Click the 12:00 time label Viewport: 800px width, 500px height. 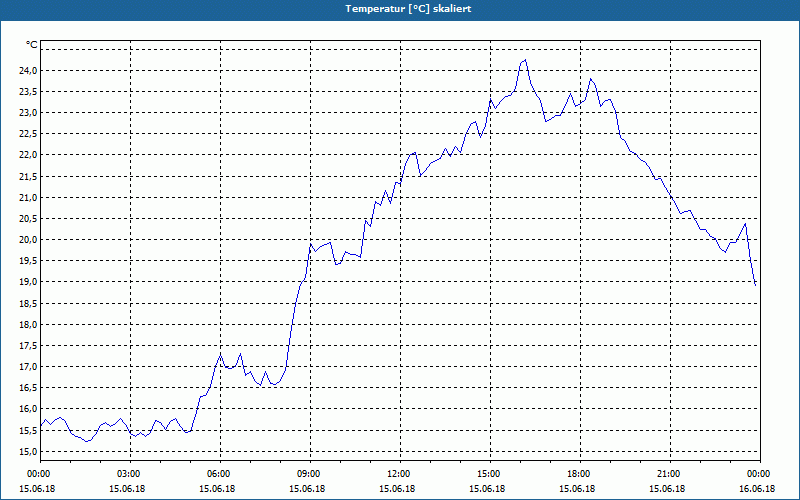point(401,474)
